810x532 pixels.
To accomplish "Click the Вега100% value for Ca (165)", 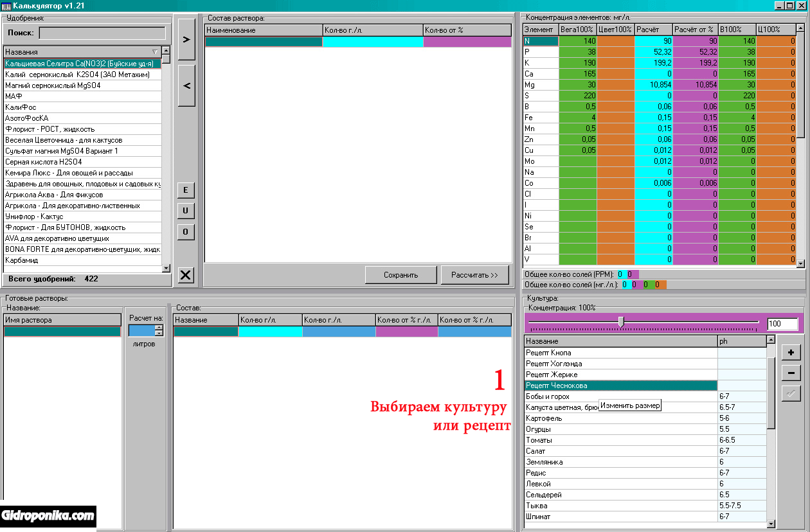I will [578, 74].
